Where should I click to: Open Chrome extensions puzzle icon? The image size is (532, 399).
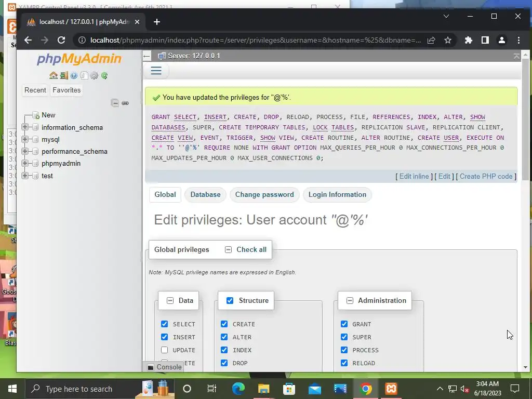coord(469,40)
